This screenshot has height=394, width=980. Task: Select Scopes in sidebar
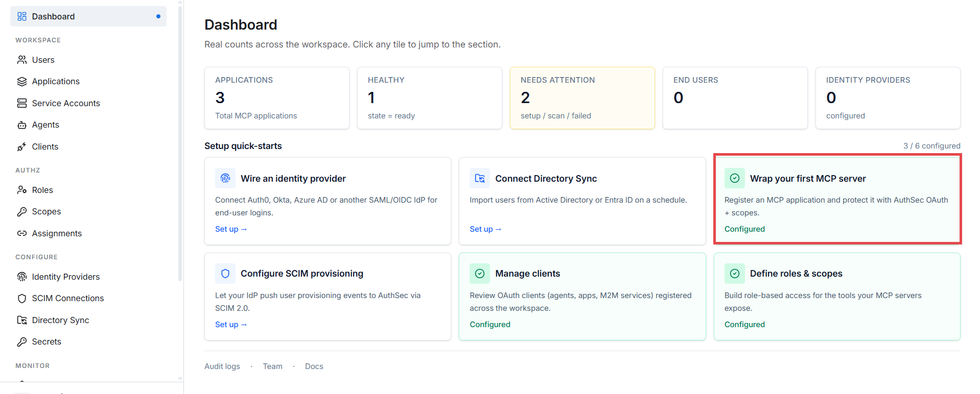pyautogui.click(x=88, y=212)
